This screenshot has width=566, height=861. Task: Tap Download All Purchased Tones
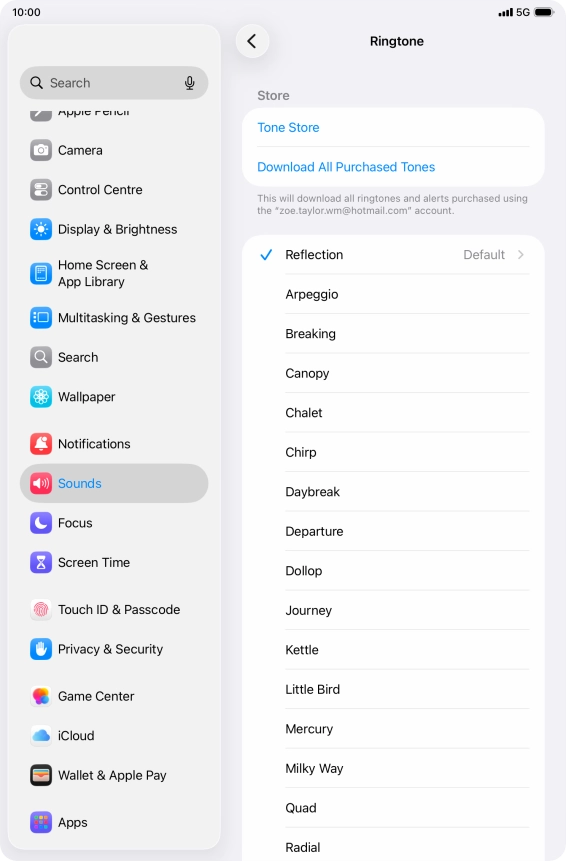(346, 167)
